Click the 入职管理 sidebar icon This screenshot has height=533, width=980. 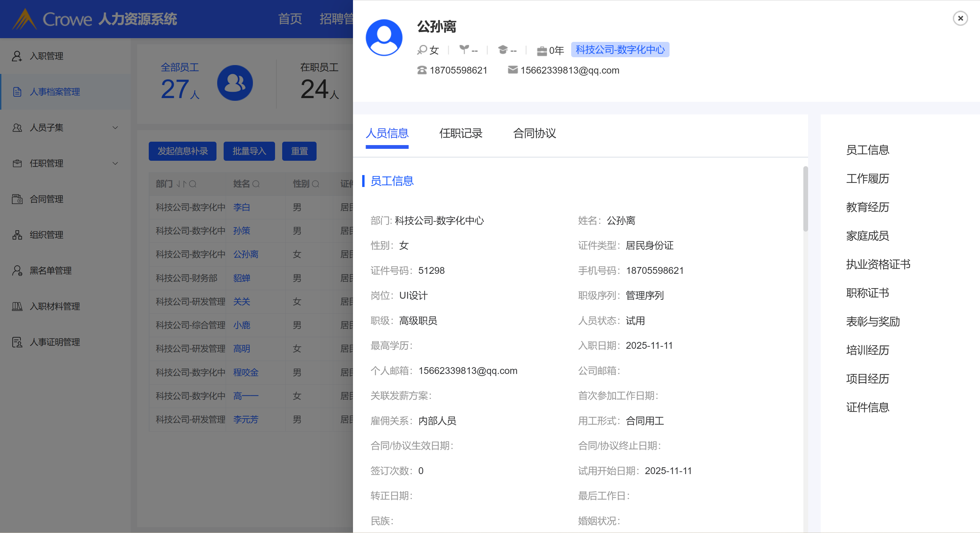(x=17, y=56)
